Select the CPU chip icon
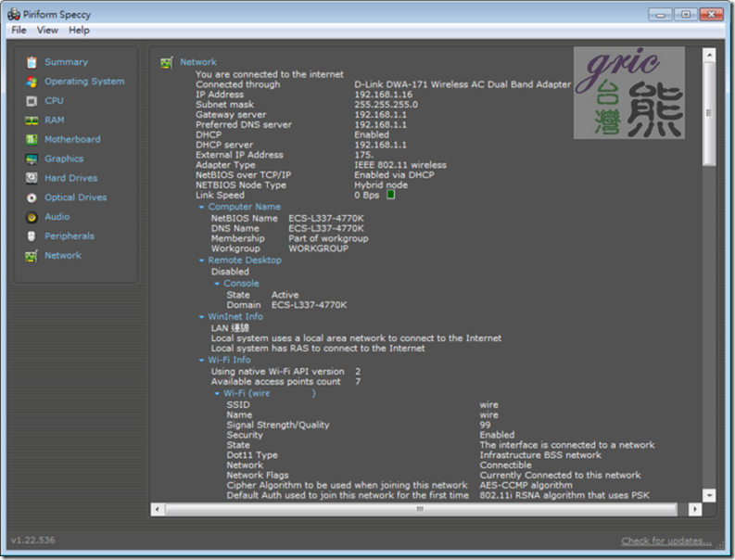 32,101
